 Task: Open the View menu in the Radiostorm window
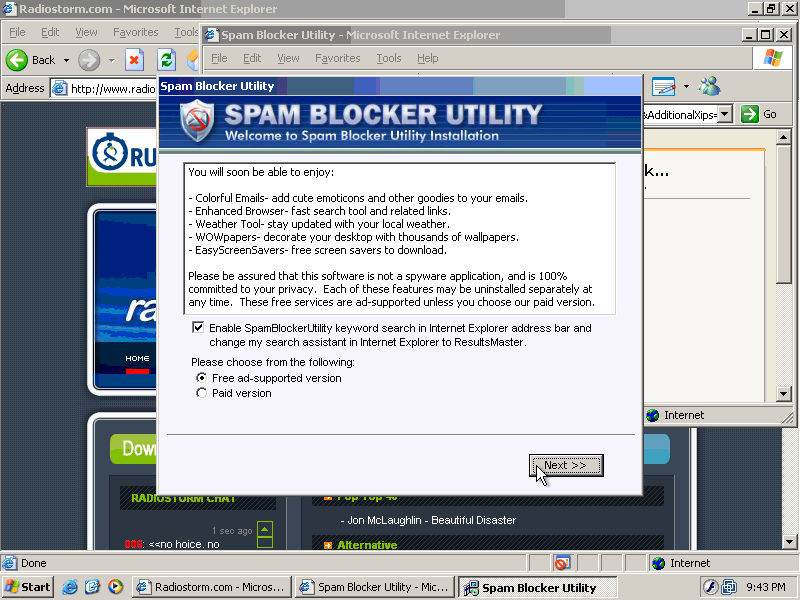pyautogui.click(x=86, y=32)
